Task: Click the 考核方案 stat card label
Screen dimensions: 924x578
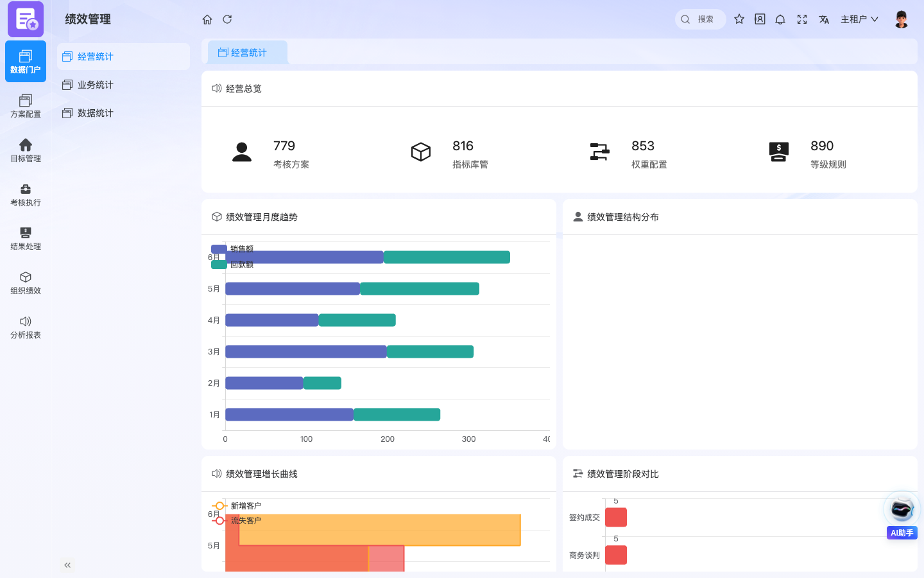Action: (x=291, y=164)
